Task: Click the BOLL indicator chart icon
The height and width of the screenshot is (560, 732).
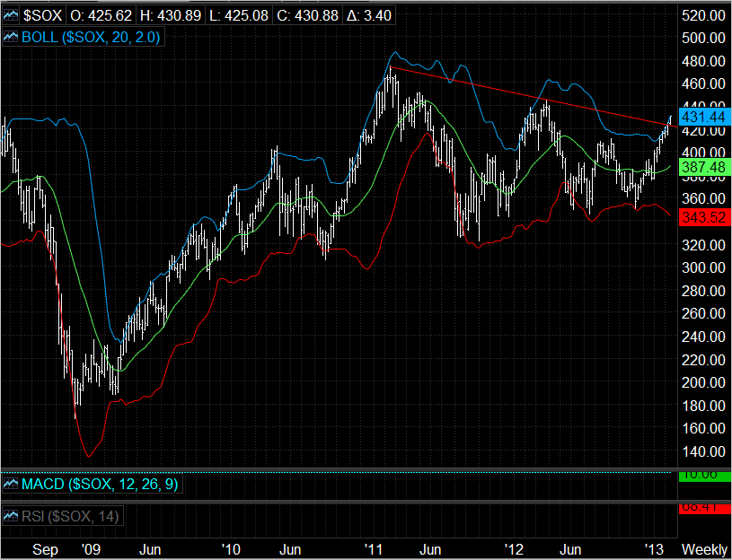Action: (x=11, y=36)
